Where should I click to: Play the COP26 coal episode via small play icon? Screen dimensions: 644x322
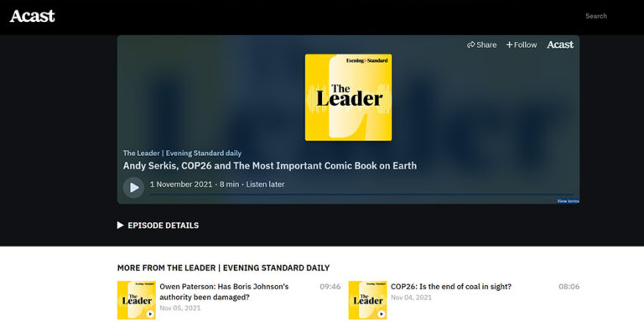(x=382, y=314)
